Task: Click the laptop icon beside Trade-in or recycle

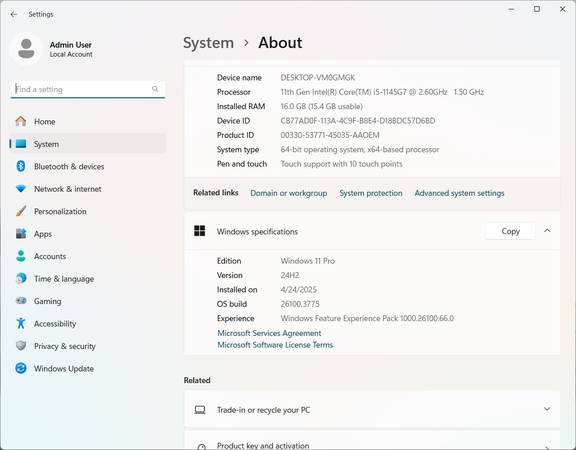Action: (200, 410)
